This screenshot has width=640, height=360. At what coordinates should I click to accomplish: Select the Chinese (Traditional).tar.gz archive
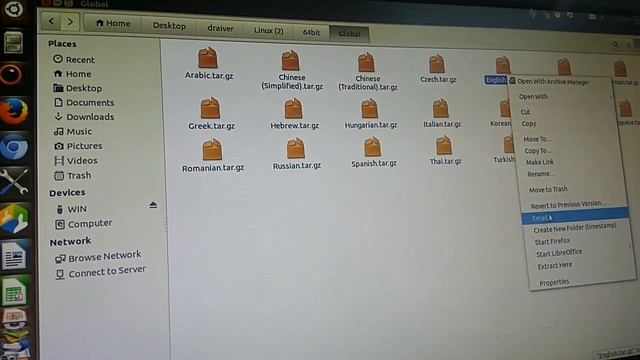367,72
